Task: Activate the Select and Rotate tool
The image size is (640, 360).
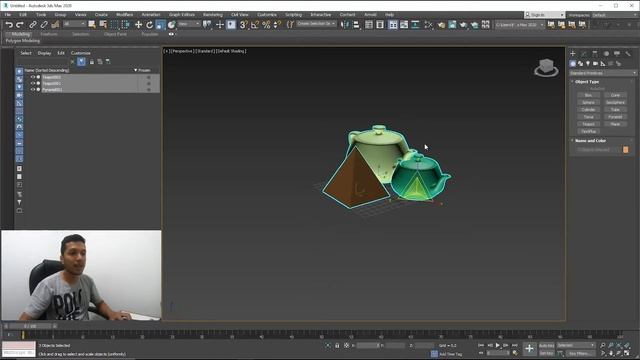Action: 149,25
